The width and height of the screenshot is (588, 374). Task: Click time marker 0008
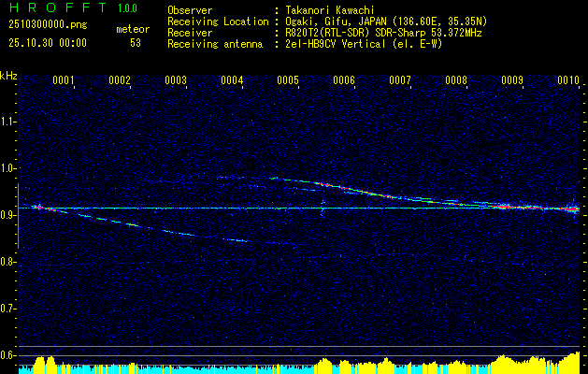456,80
